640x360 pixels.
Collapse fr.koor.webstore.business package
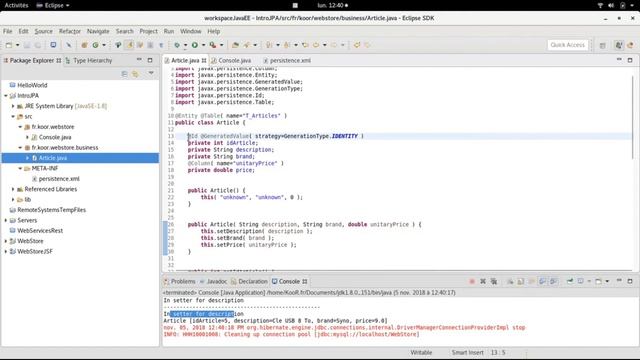click(20, 147)
